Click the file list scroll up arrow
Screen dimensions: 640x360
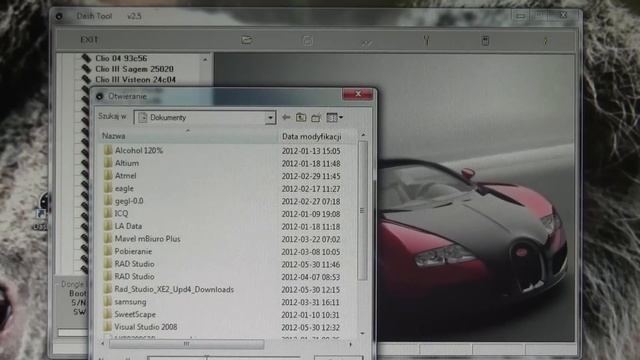(x=363, y=135)
